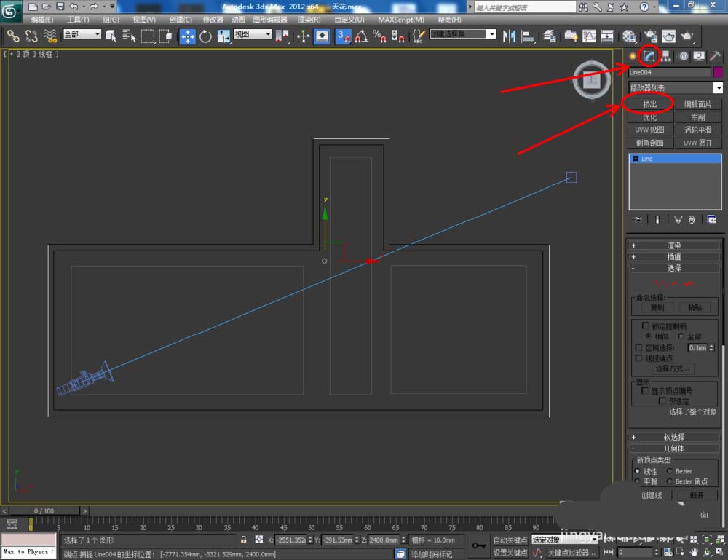The image size is (728, 560).
Task: Click the purple object color swatch
Action: 718,72
